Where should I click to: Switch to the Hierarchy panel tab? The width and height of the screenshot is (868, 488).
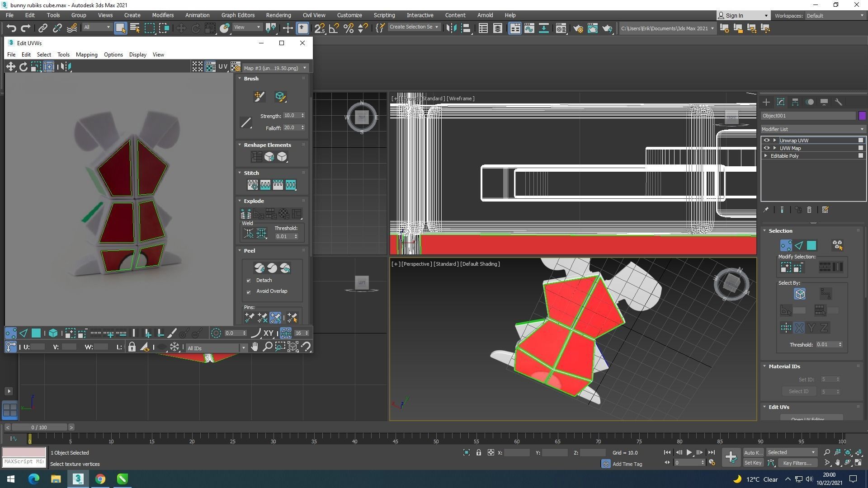tap(795, 102)
